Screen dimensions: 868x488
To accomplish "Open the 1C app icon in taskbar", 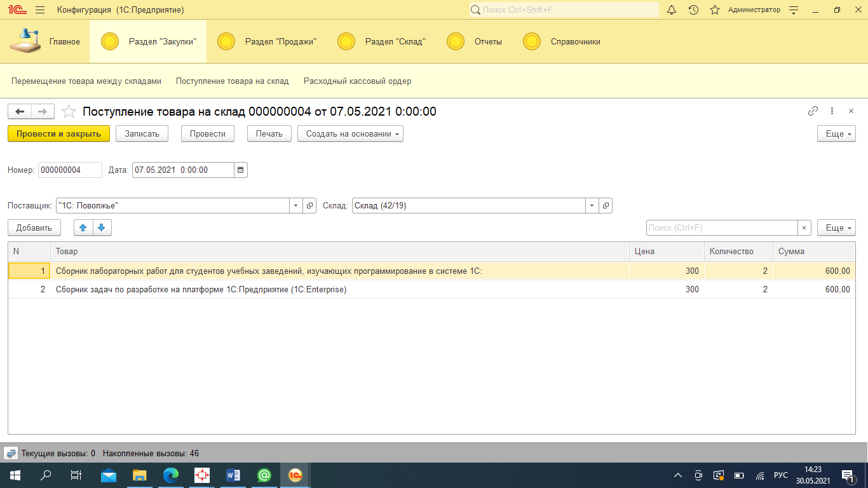I will click(x=295, y=475).
